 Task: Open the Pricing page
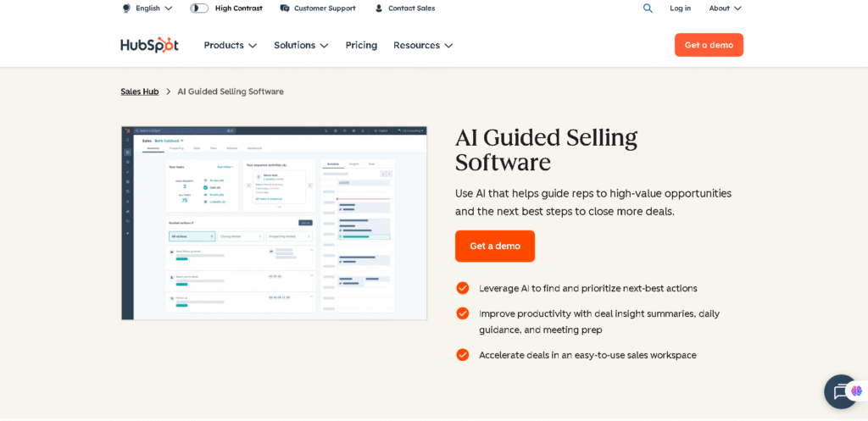tap(361, 46)
